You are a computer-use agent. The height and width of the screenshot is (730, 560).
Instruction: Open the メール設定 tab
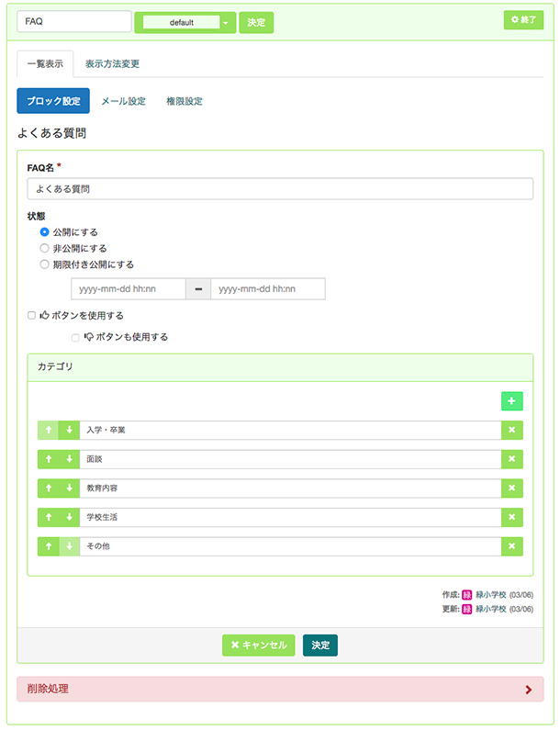[x=123, y=101]
